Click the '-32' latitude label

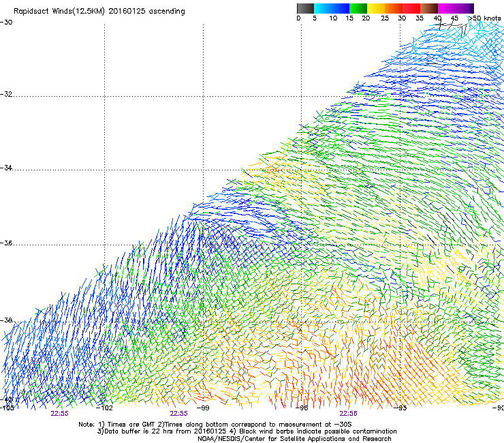pos(6,94)
